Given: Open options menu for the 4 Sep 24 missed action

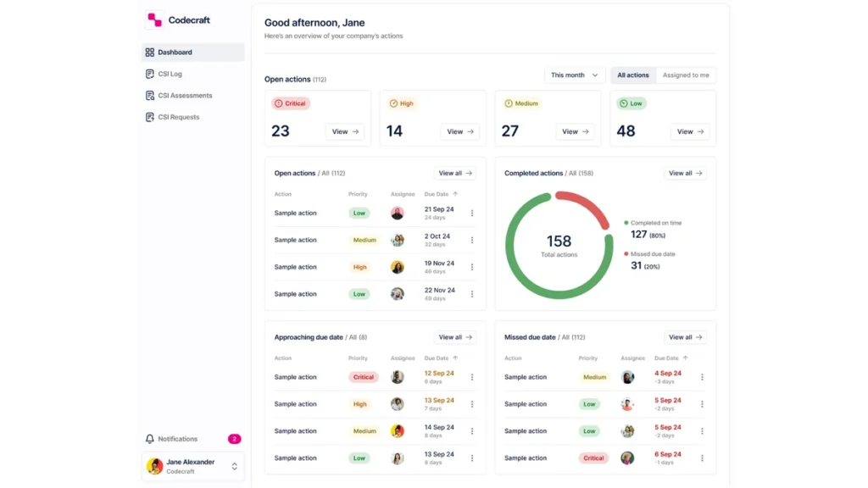Looking at the screenshot, I should point(702,377).
